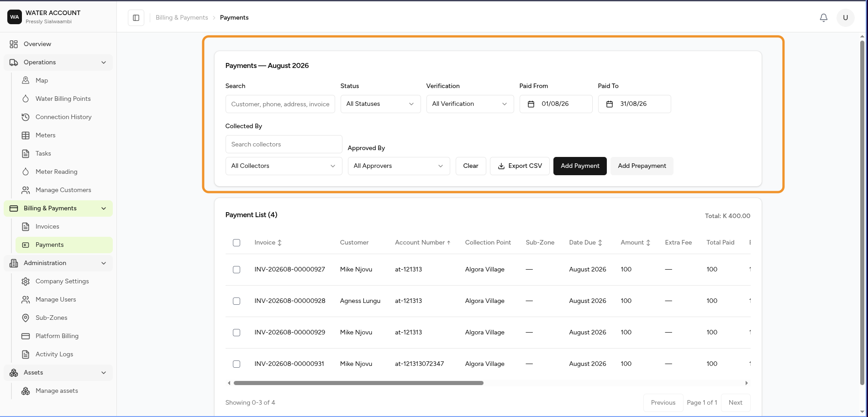The height and width of the screenshot is (417, 868).
Task: Click the Overview grid icon
Action: [x=14, y=44]
